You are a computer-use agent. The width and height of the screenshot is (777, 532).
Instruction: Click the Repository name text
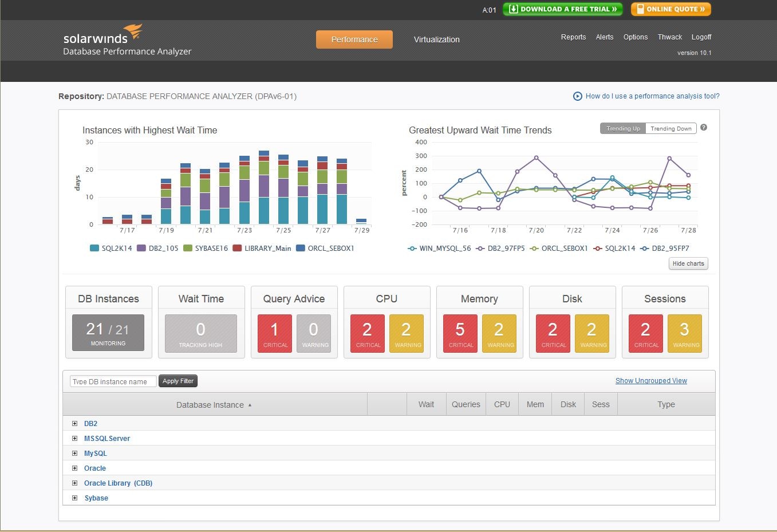[x=202, y=96]
